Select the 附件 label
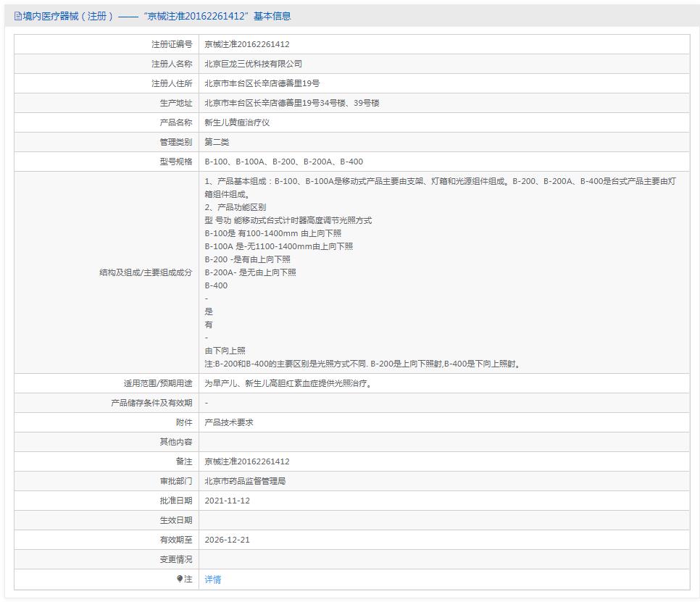 coord(184,422)
